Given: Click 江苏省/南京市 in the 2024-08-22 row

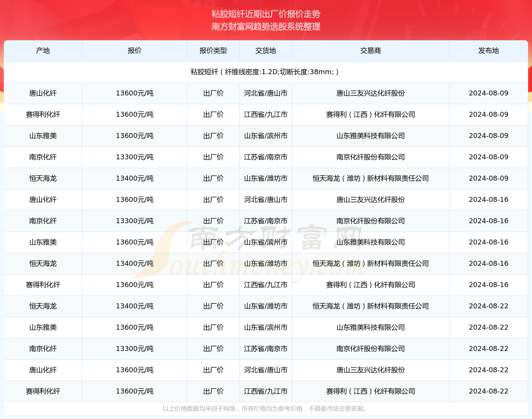Looking at the screenshot, I should [x=266, y=349].
